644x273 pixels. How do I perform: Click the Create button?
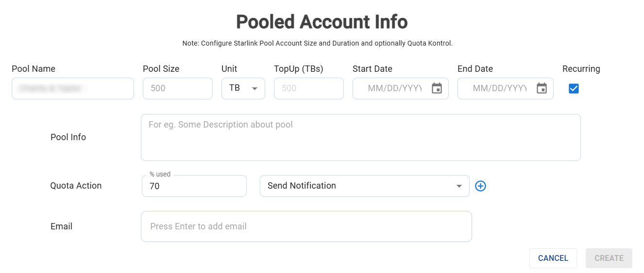click(x=609, y=258)
